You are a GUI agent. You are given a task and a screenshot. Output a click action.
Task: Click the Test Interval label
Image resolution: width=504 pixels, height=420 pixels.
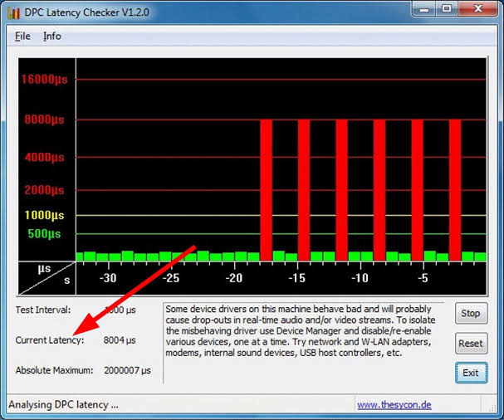pyautogui.click(x=42, y=310)
